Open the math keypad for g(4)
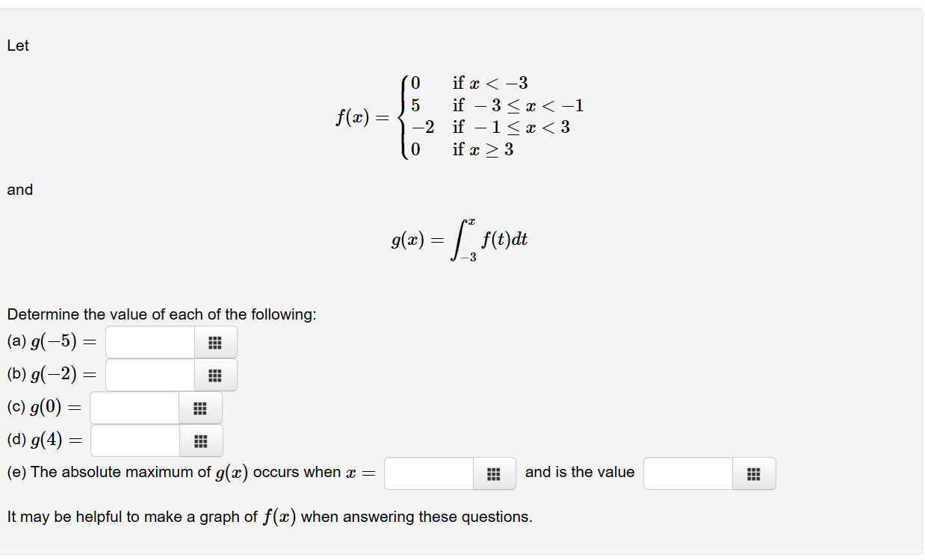 point(199,441)
